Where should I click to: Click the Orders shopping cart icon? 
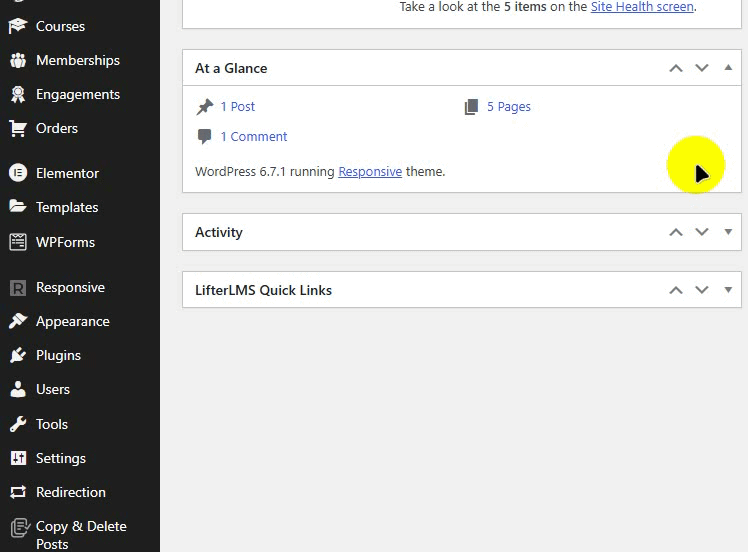point(18,128)
